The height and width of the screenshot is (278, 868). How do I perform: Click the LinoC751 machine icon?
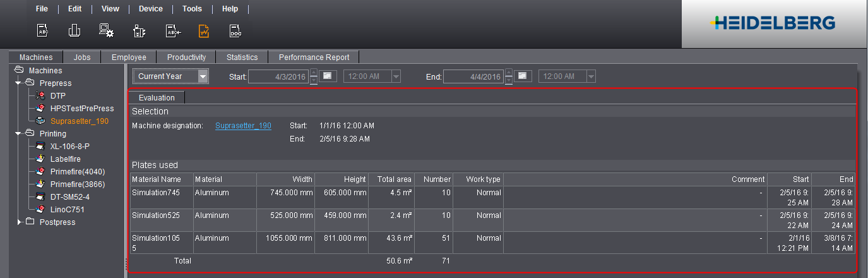[40, 209]
